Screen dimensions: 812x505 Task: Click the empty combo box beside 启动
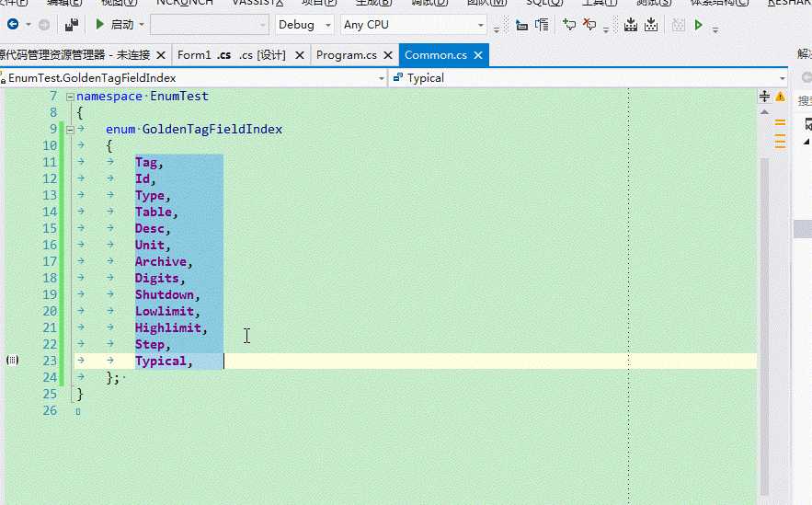(210, 24)
